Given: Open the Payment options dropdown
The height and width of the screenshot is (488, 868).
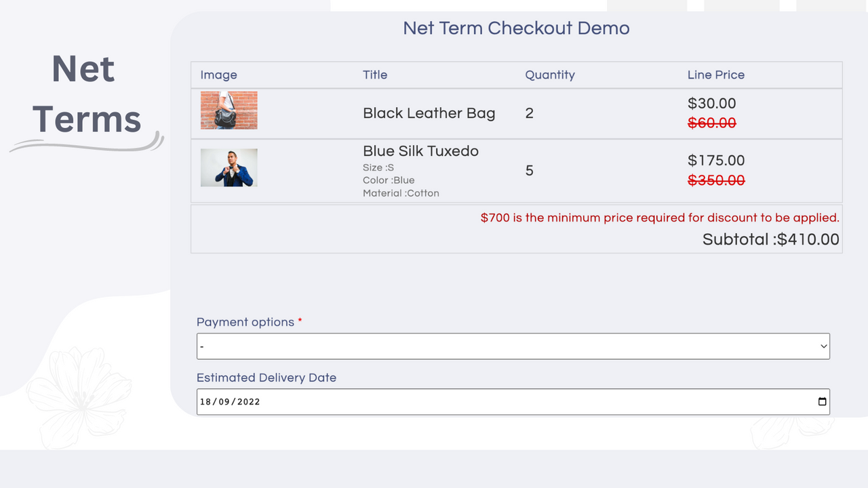Looking at the screenshot, I should point(513,346).
